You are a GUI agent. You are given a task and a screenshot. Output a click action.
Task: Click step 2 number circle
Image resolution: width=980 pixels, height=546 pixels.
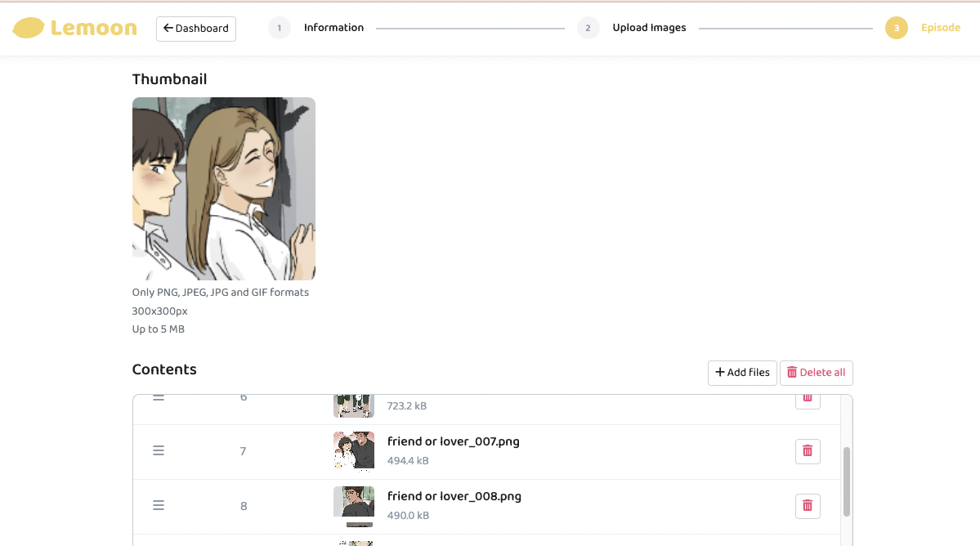pyautogui.click(x=588, y=28)
